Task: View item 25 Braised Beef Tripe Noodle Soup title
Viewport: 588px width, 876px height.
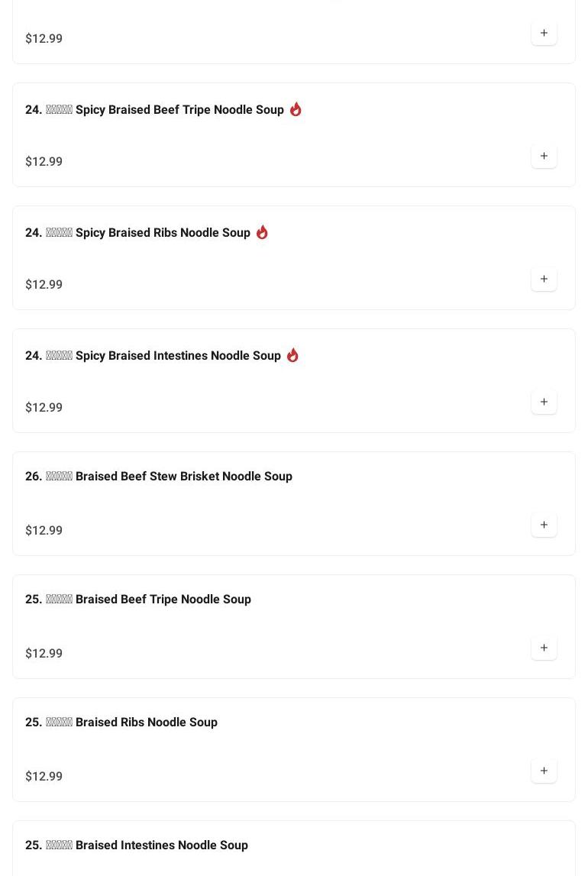Action: [138, 600]
